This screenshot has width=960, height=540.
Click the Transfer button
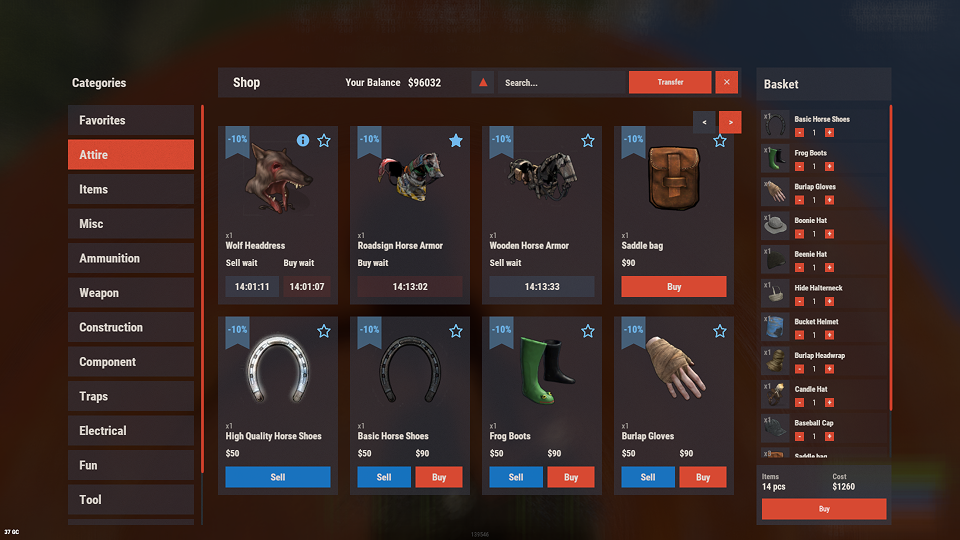tap(670, 82)
